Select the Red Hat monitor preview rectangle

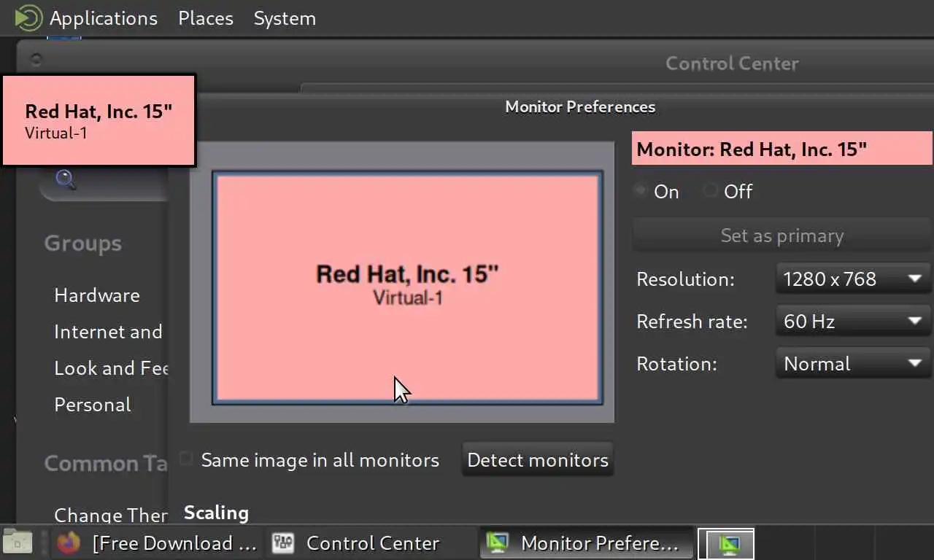tap(407, 287)
